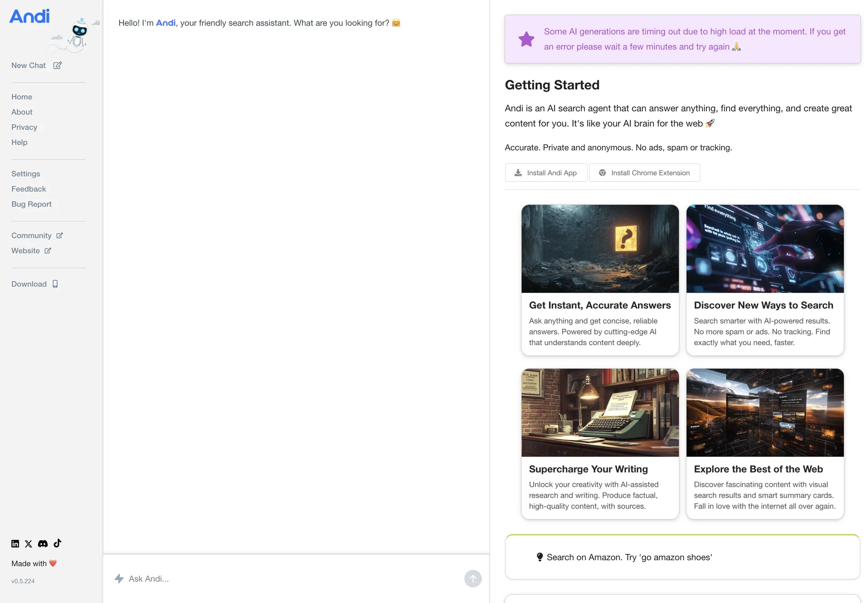This screenshot has height=603, width=868.
Task: Click the New Chat compose icon
Action: [58, 65]
